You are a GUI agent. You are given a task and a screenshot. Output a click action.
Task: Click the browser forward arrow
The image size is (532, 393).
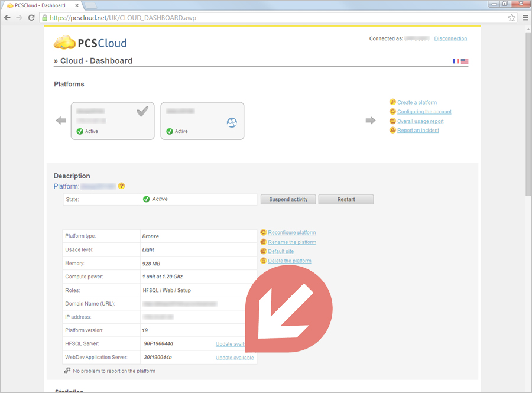(x=20, y=18)
